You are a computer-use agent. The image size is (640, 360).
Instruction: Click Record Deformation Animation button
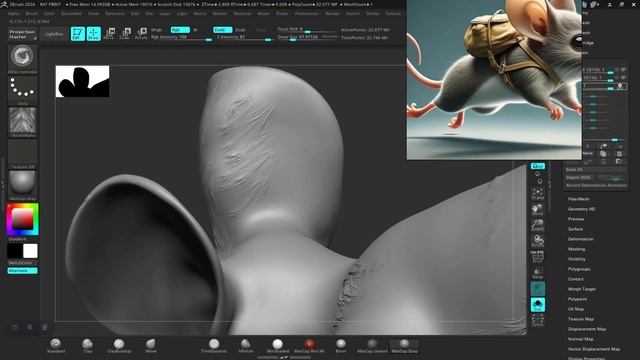click(x=596, y=185)
